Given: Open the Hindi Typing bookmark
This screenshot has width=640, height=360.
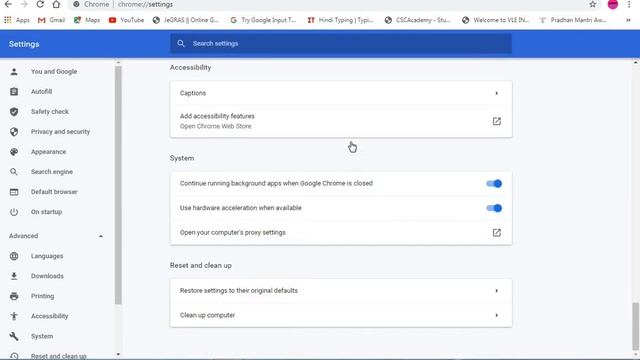Looking at the screenshot, I should tap(340, 20).
